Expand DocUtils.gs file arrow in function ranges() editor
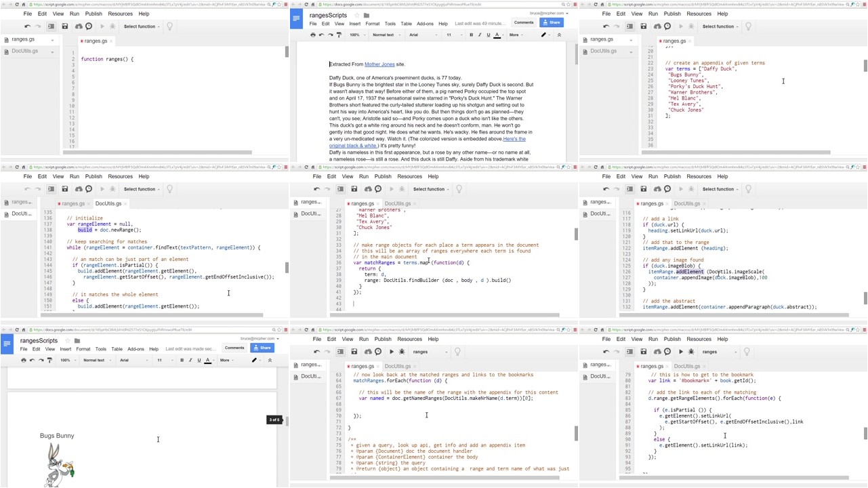This screenshot has height=488, width=868. [51, 52]
